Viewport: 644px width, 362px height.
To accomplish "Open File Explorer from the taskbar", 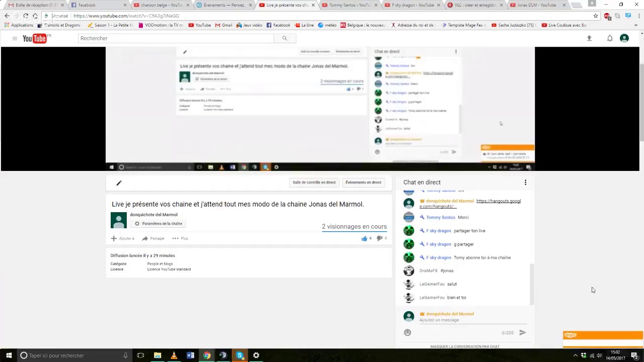I will [x=157, y=355].
